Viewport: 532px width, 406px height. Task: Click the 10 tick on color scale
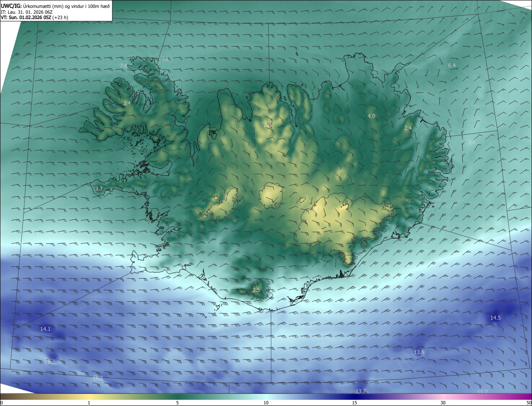coord(266,403)
